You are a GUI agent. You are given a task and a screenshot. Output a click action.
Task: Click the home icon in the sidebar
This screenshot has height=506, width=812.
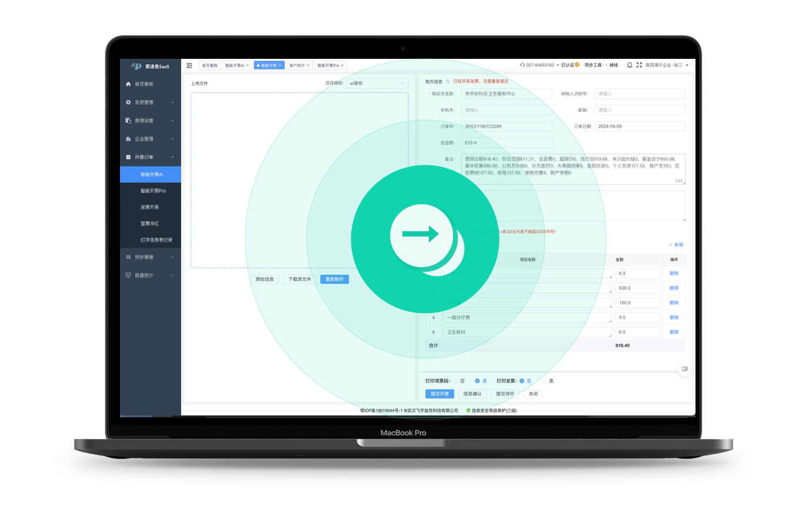[128, 84]
